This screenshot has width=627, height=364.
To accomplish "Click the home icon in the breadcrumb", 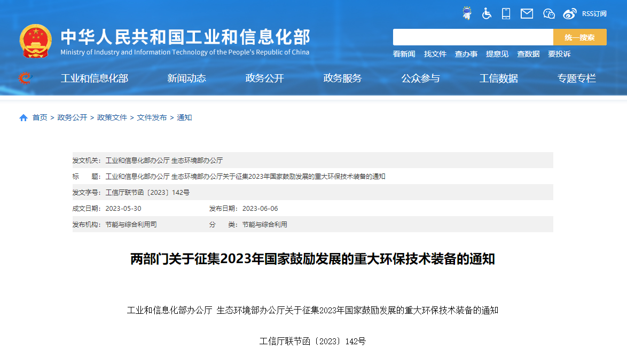I will point(22,117).
